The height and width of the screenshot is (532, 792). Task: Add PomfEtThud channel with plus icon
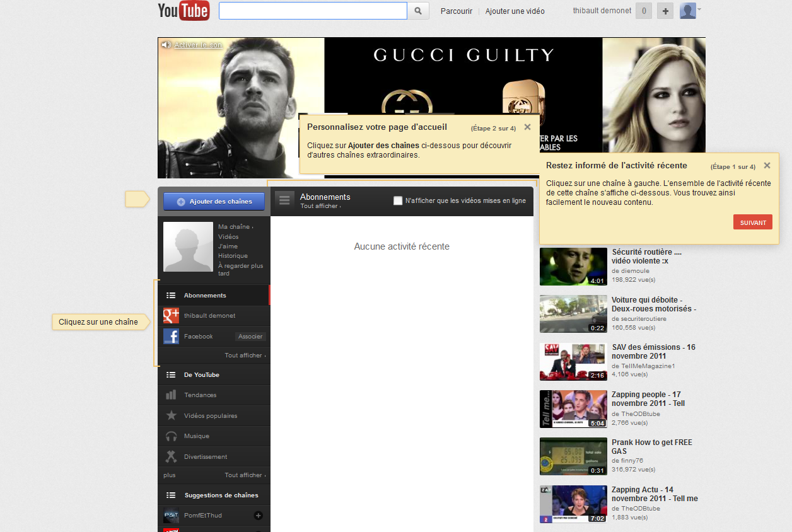(258, 516)
